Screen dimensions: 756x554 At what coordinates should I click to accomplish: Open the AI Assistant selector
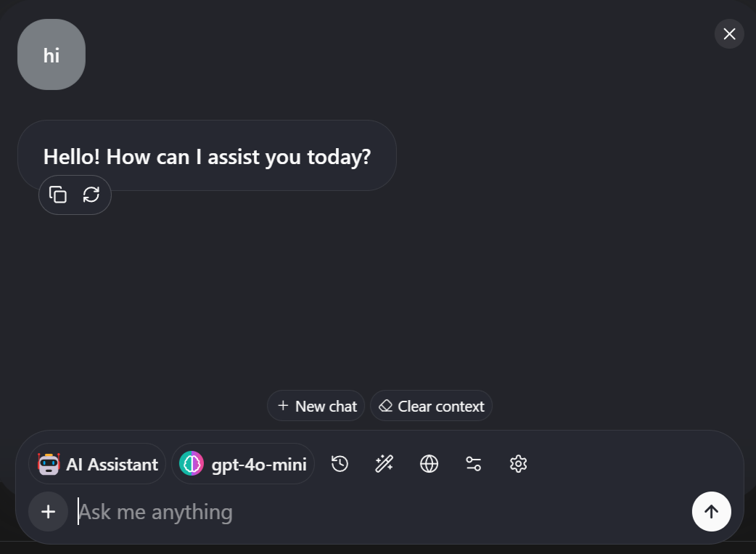[97, 464]
